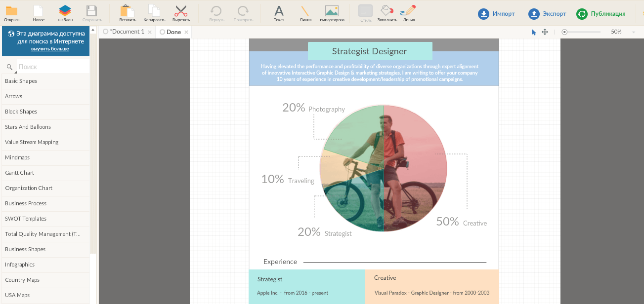The width and height of the screenshot is (644, 304).
Task: Activate the arrow pointer select mode
Action: coord(534,32)
